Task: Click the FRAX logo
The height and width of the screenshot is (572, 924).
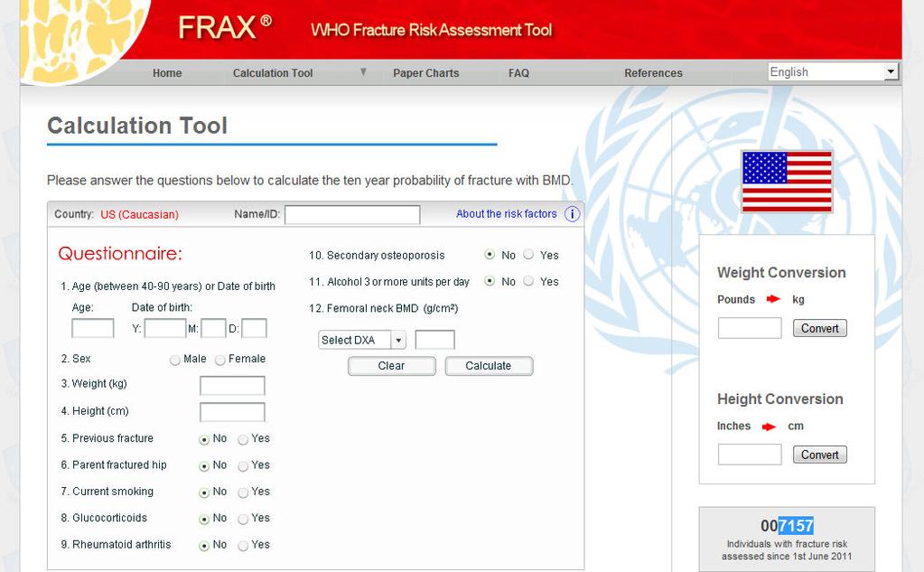Action: (x=225, y=28)
